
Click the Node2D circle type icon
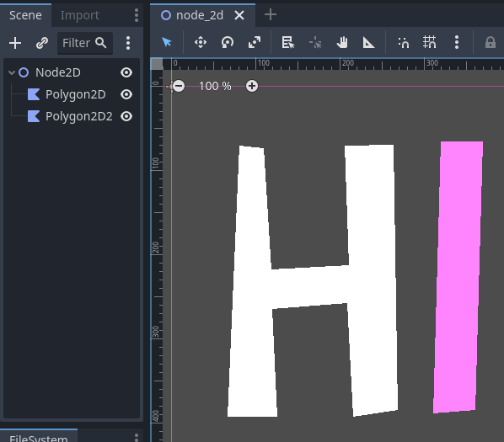24,72
